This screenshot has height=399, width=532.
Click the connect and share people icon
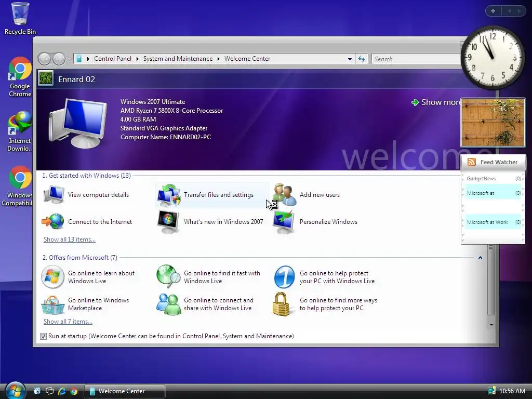[169, 304]
